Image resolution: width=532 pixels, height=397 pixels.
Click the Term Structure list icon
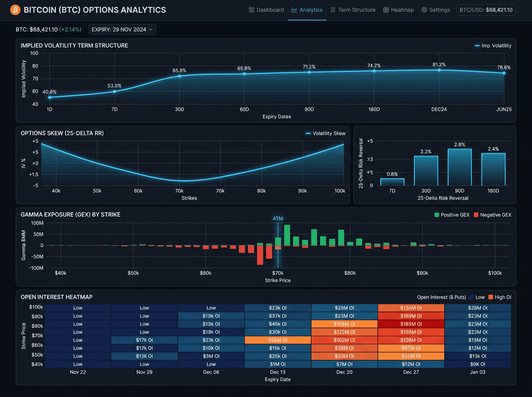[333, 10]
